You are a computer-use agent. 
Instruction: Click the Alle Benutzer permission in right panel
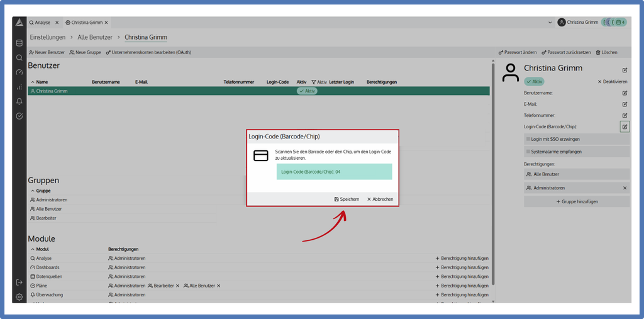click(x=577, y=174)
